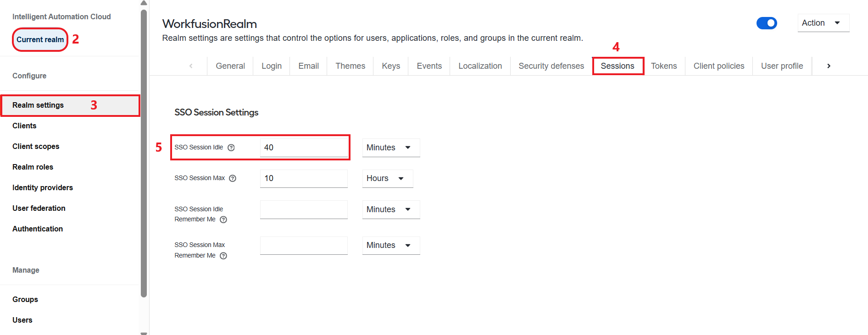Click the SSO Session Idle Remember Me field
This screenshot has height=335, width=868.
(x=304, y=209)
